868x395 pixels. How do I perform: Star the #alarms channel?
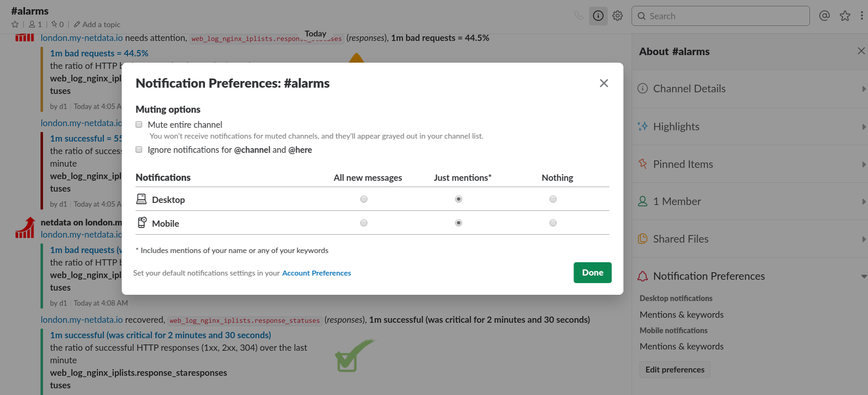coord(15,24)
